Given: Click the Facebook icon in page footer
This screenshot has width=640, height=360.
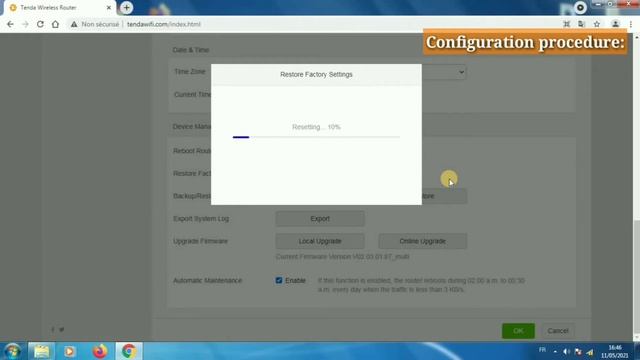Looking at the screenshot, I should click(x=53, y=330).
